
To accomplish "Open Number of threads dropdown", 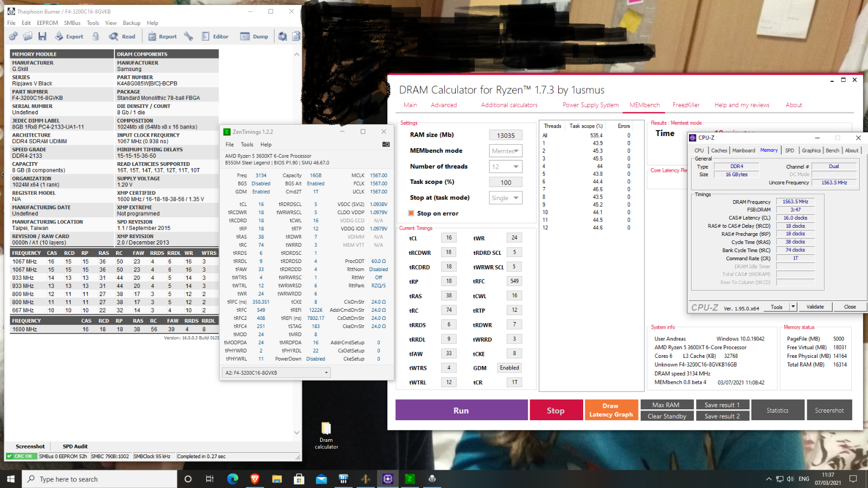I will pos(506,166).
